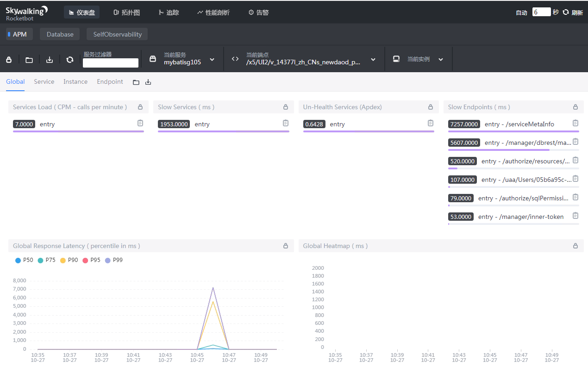Toggle the P99 legend series
Screen dimensions: 588x373
[x=114, y=261]
